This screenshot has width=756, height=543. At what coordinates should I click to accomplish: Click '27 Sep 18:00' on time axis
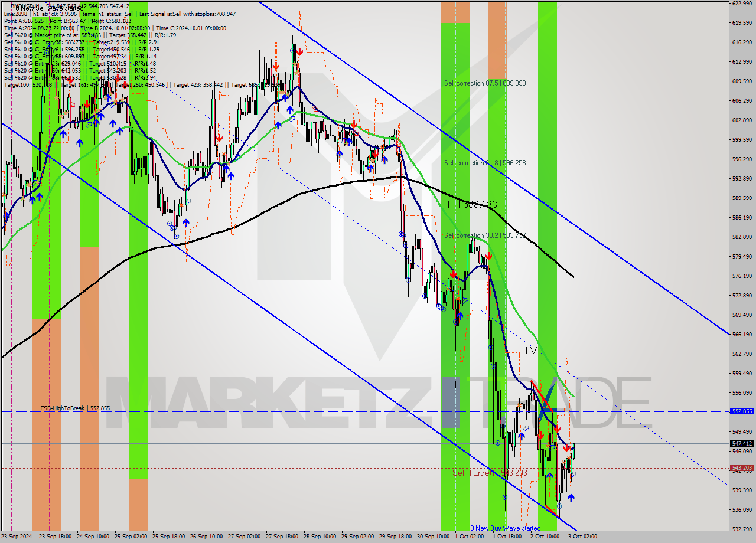tap(282, 537)
